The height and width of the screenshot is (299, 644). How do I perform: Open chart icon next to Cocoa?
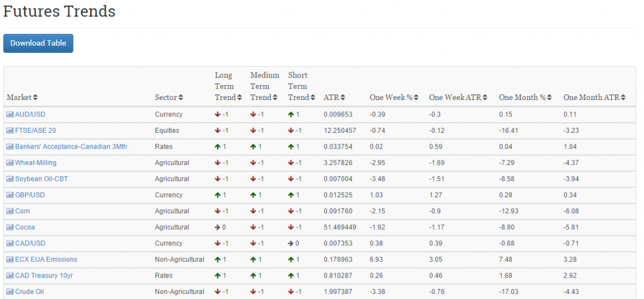10,227
